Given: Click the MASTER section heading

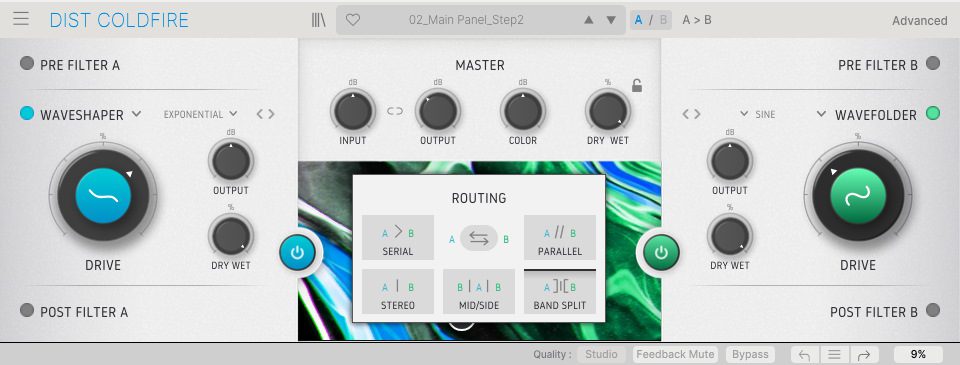Looking at the screenshot, I should tap(480, 65).
